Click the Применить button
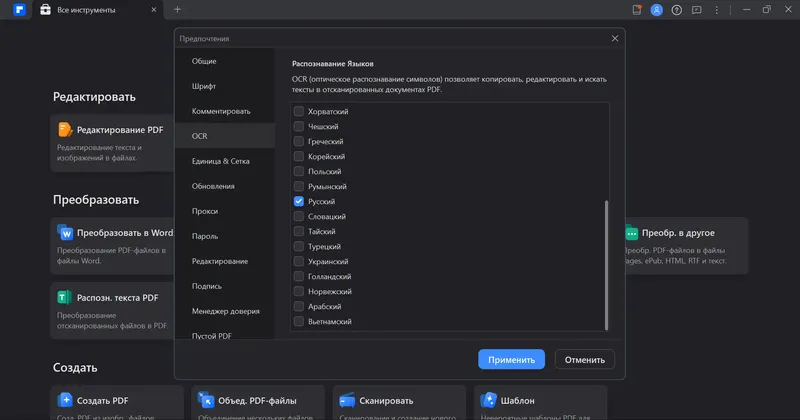 (511, 359)
